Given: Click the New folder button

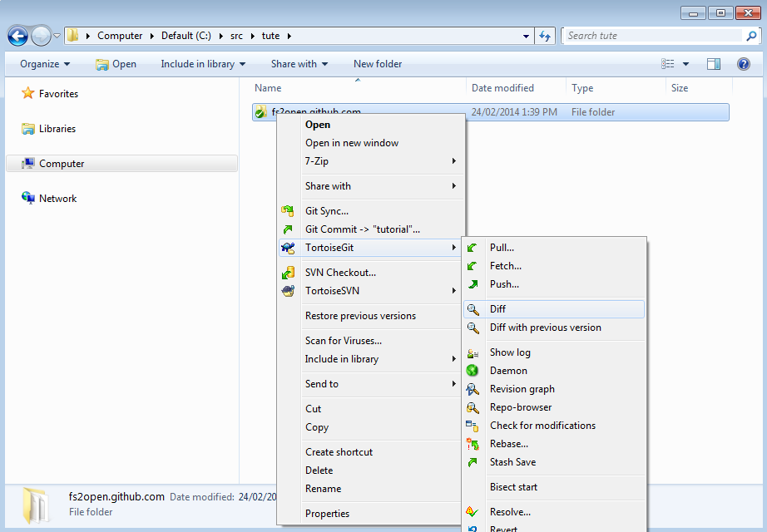Looking at the screenshot, I should [378, 64].
